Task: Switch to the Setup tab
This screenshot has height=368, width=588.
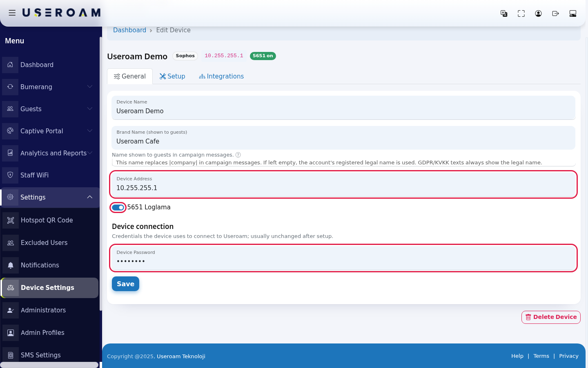Action: click(172, 76)
